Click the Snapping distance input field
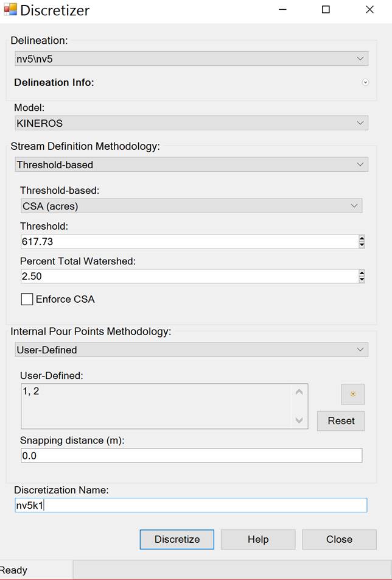392x580 pixels. point(191,456)
